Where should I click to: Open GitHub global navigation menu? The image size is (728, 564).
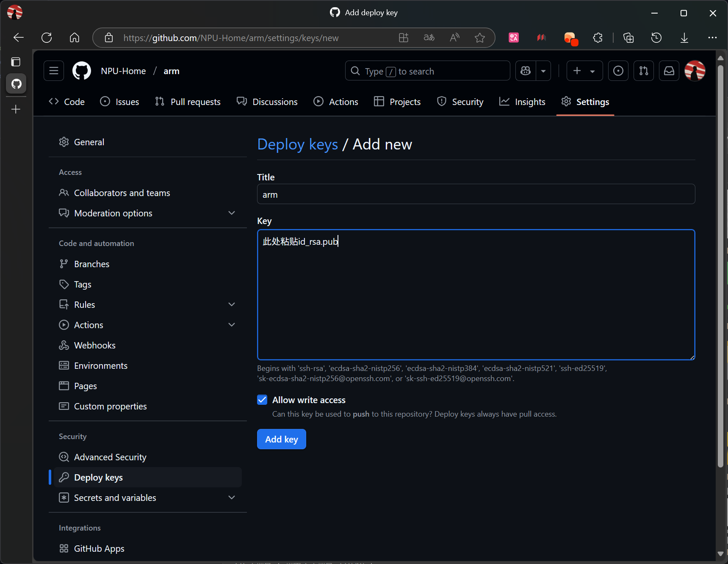(x=54, y=71)
